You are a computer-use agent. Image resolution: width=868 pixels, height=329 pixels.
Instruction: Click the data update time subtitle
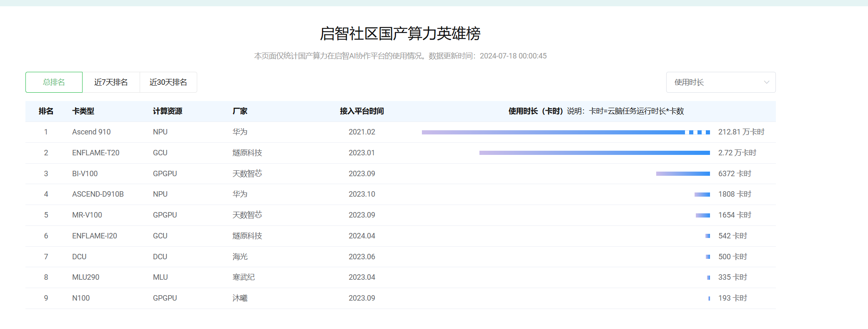coord(400,56)
